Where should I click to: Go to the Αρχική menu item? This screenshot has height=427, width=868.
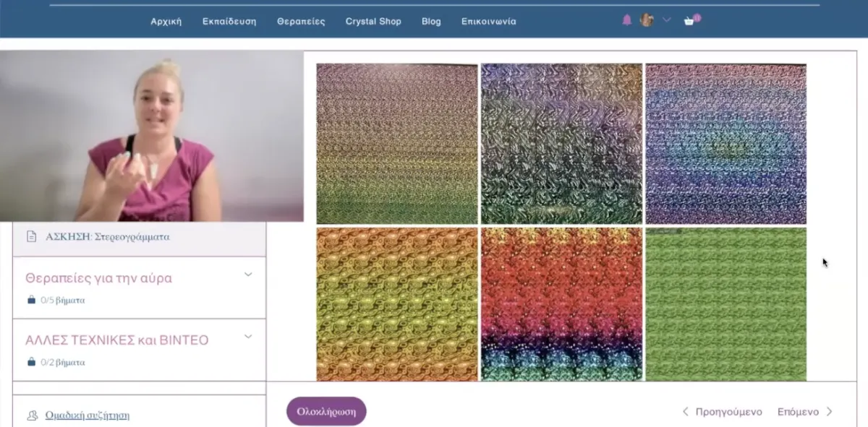tap(166, 21)
